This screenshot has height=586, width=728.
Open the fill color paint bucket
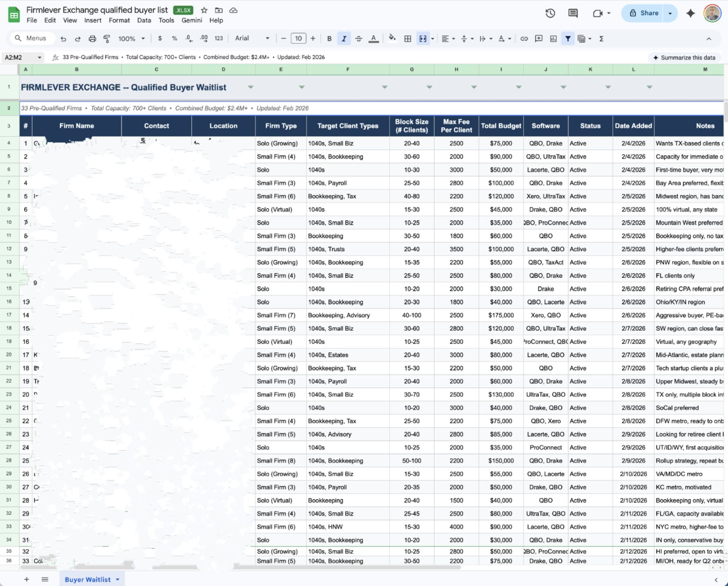click(392, 39)
